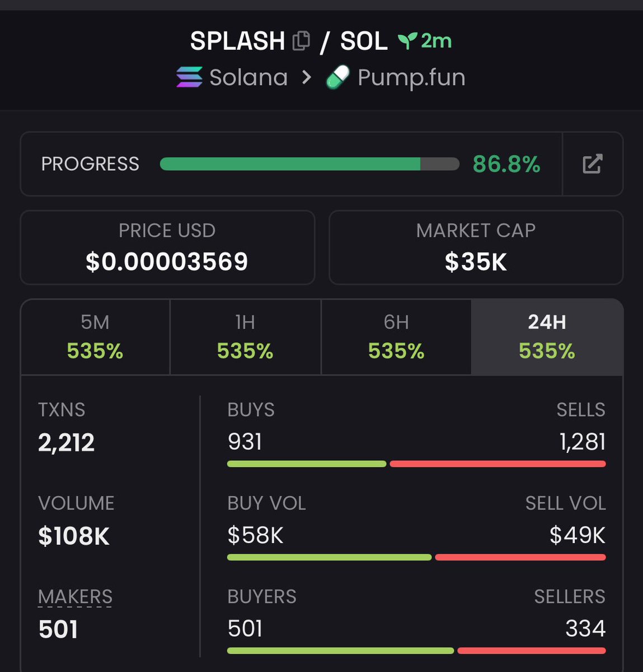The image size is (643, 672).
Task: Choose the 6H timeframe tab
Action: point(396,337)
